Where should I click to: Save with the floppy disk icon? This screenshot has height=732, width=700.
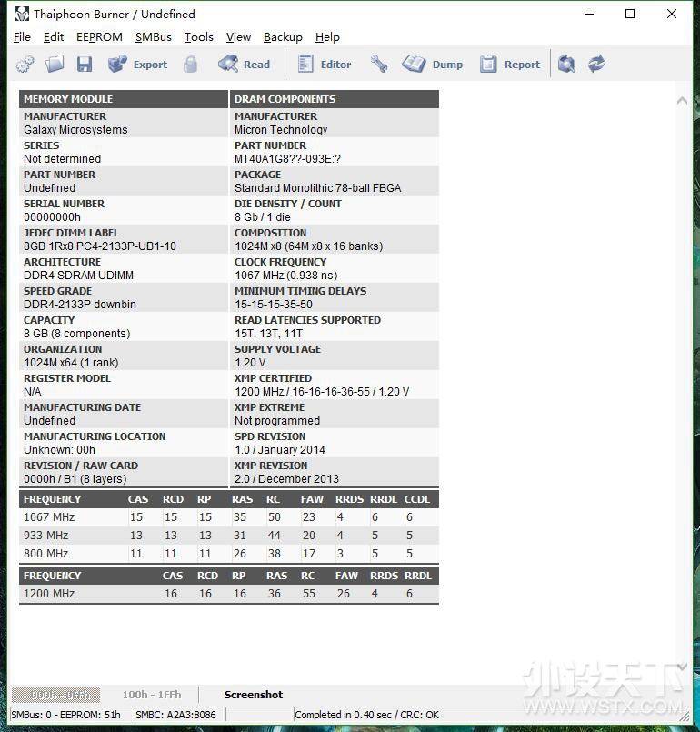(x=85, y=64)
